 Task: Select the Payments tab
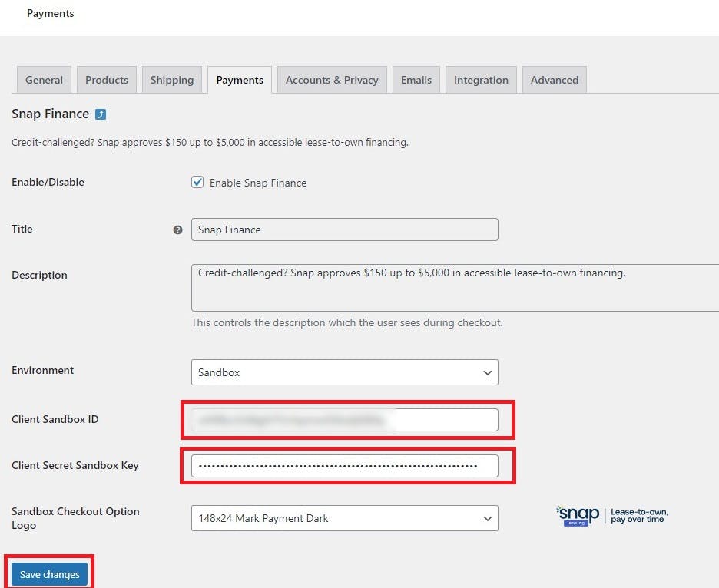(240, 80)
